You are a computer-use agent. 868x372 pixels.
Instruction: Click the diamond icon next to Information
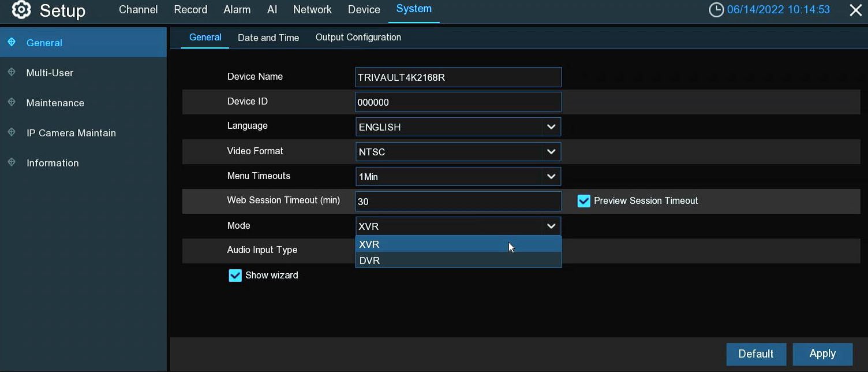[x=12, y=162]
